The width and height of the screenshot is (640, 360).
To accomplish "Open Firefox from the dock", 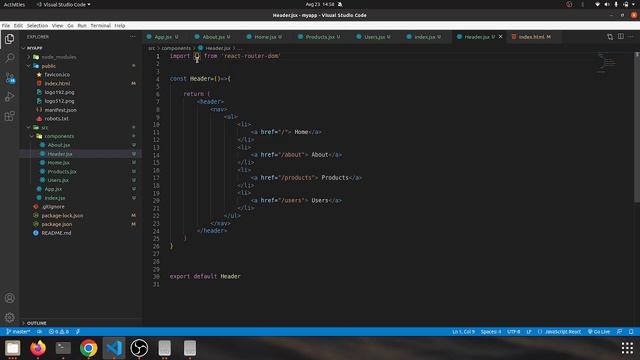I will (x=38, y=348).
